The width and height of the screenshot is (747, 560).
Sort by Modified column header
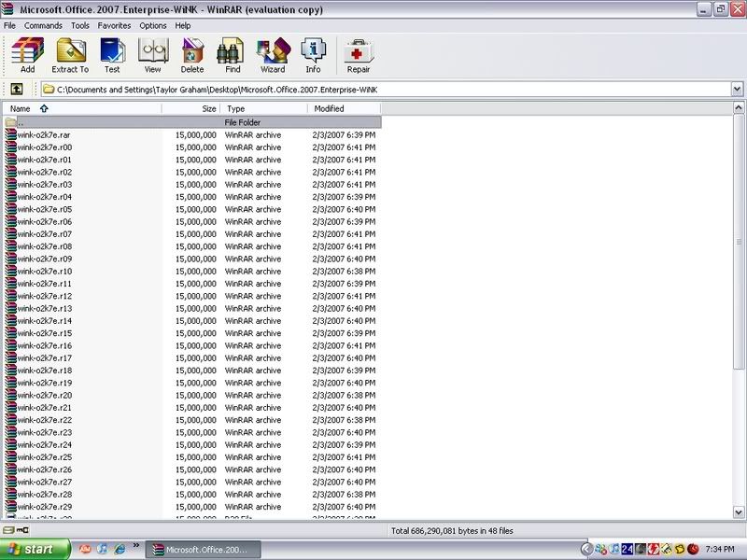345,108
